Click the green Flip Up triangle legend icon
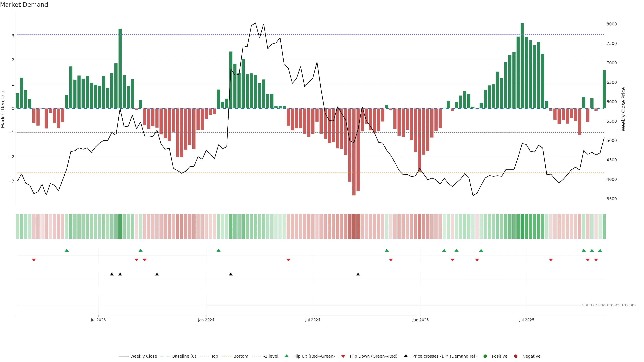The image size is (644, 362). (x=286, y=356)
